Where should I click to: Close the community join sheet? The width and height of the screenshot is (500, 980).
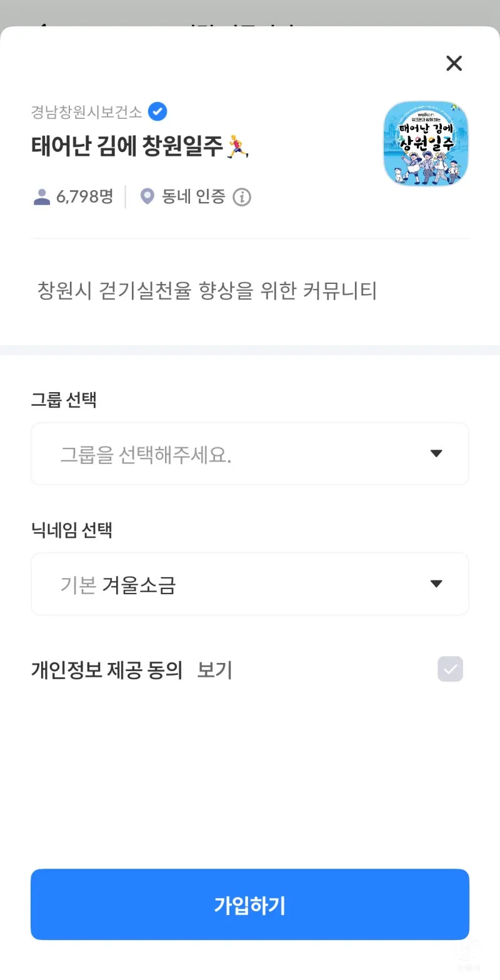(454, 63)
